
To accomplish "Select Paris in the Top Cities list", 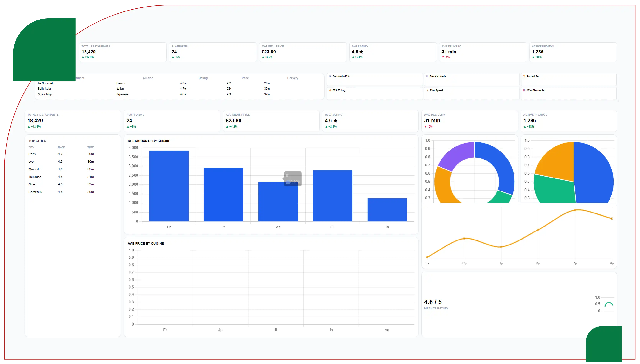I will pos(32,154).
